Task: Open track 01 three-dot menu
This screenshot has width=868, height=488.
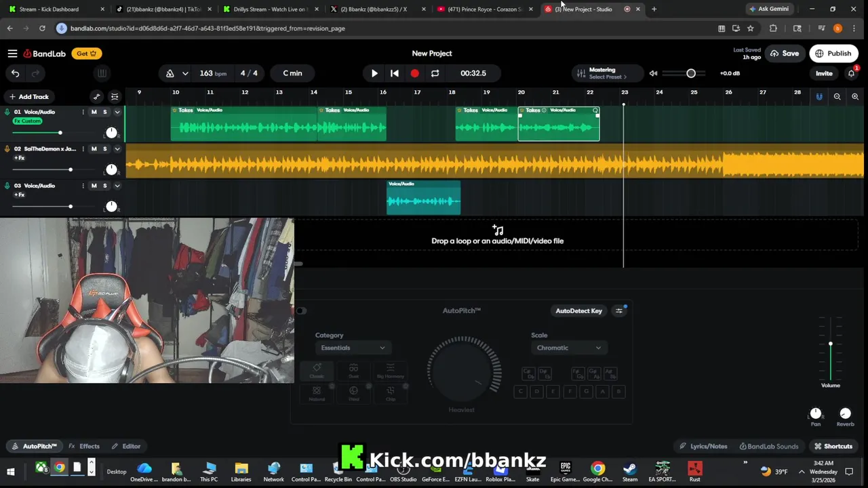Action: 83,112
